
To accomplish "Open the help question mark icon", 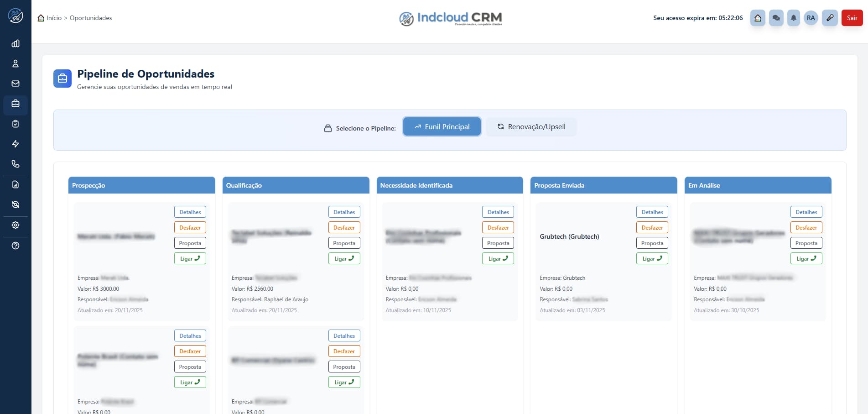I will [16, 246].
